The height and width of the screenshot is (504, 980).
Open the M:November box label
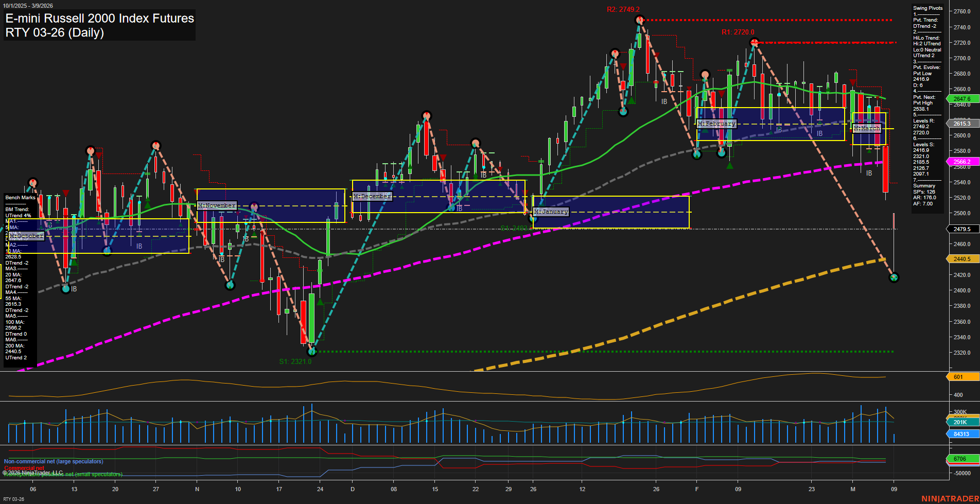pos(217,205)
